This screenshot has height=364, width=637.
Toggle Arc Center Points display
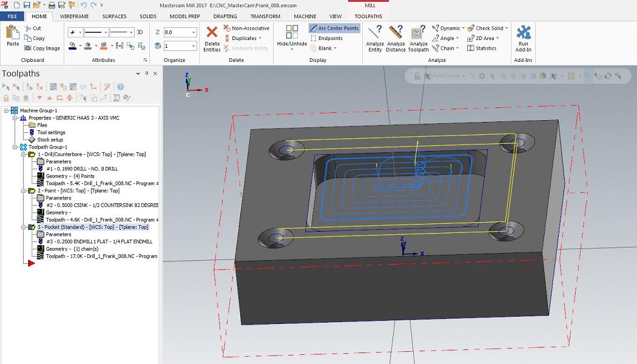pos(334,28)
